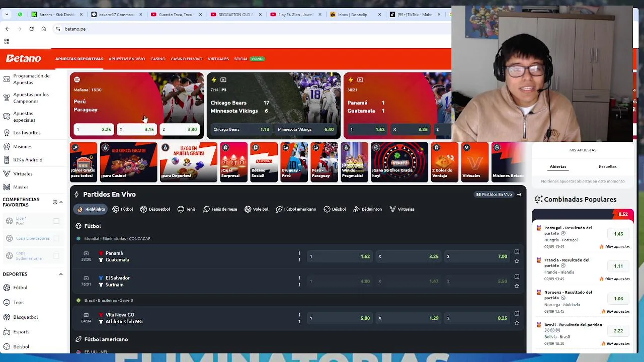The image size is (644, 362).
Task: Open Virtuales nav tab
Action: 218,59
